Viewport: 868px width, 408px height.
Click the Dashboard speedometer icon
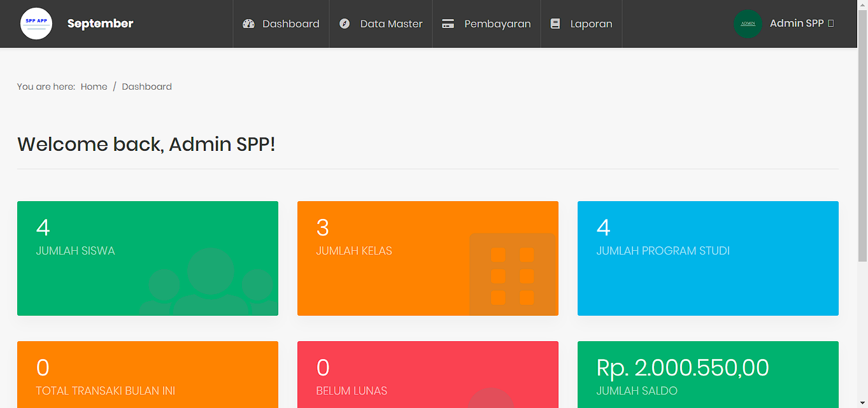248,24
